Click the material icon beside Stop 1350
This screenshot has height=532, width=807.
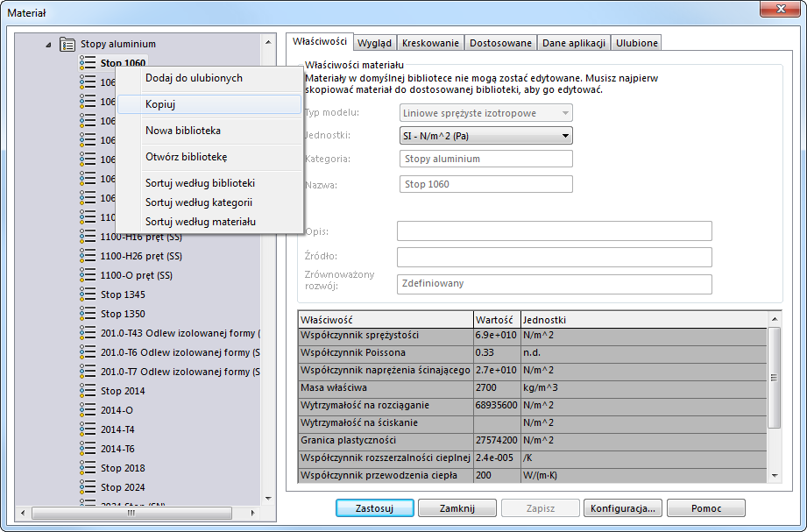[87, 314]
